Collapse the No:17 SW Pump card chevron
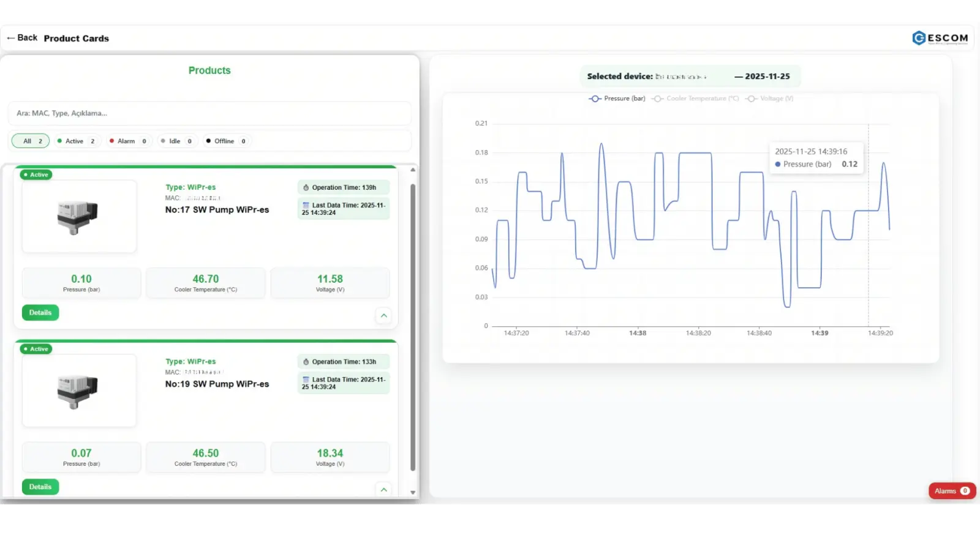Image resolution: width=980 pixels, height=551 pixels. pos(384,315)
